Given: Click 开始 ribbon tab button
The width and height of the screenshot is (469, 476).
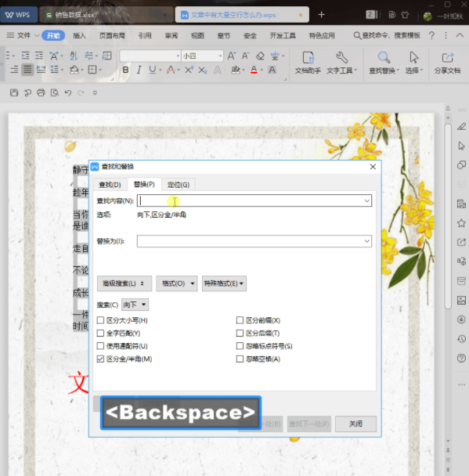Looking at the screenshot, I should pyautogui.click(x=53, y=35).
